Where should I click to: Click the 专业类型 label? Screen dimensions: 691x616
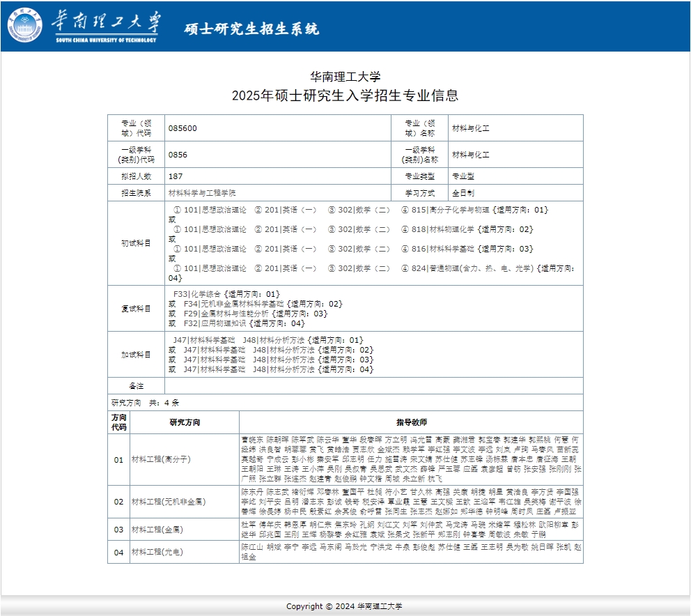tap(419, 176)
